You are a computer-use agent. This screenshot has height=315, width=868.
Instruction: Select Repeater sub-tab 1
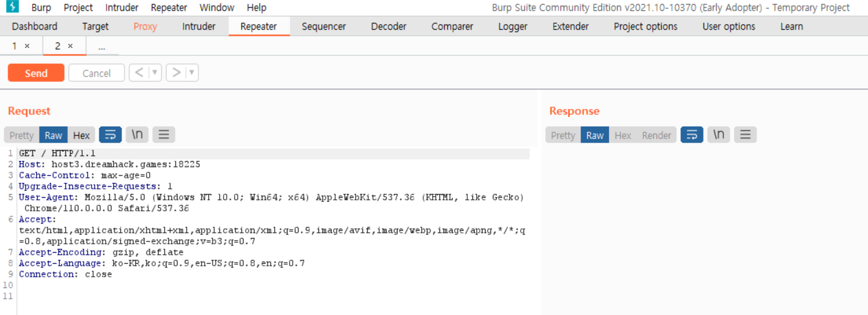(x=15, y=46)
